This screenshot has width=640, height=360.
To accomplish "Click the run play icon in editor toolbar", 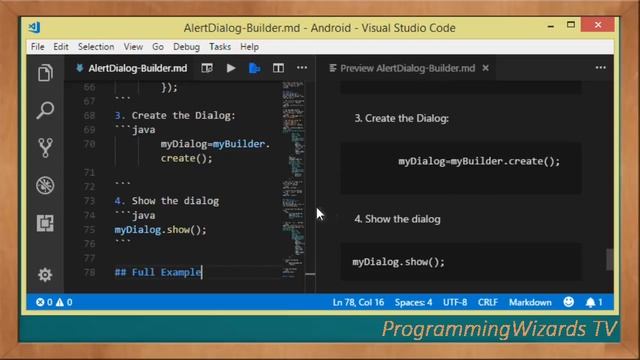I will pos(231,68).
